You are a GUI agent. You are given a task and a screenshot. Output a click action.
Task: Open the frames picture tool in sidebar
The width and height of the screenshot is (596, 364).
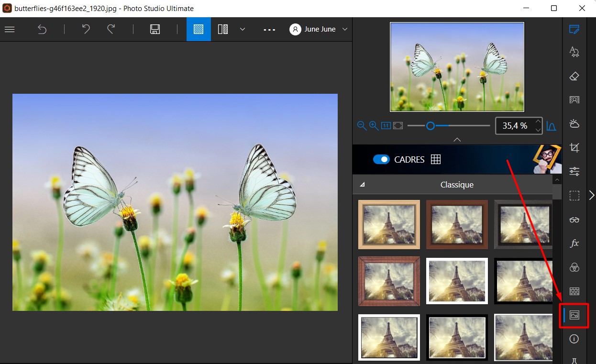point(574,315)
